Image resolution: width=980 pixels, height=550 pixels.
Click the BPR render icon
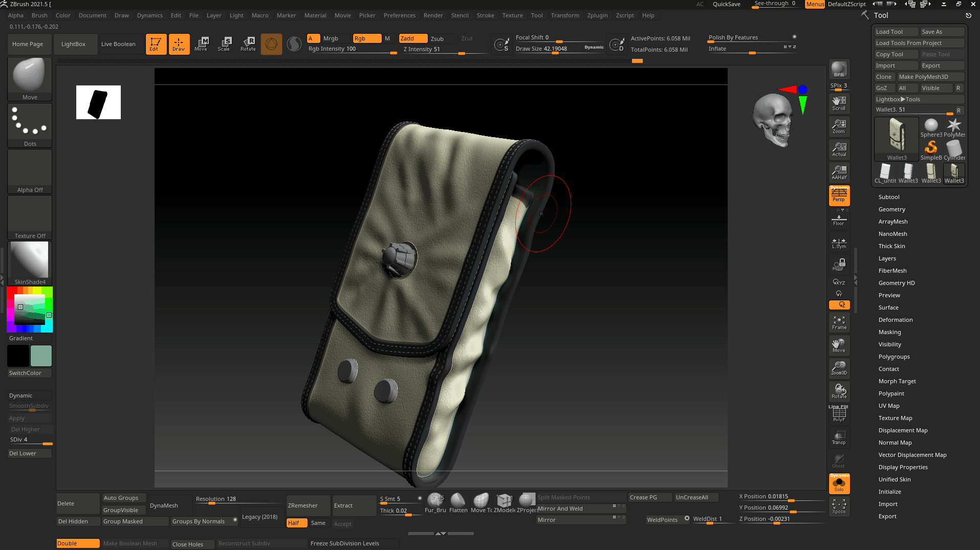point(839,69)
